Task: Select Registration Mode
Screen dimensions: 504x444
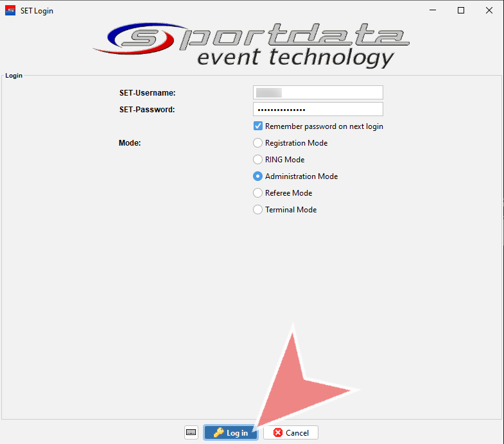Action: tap(258, 143)
